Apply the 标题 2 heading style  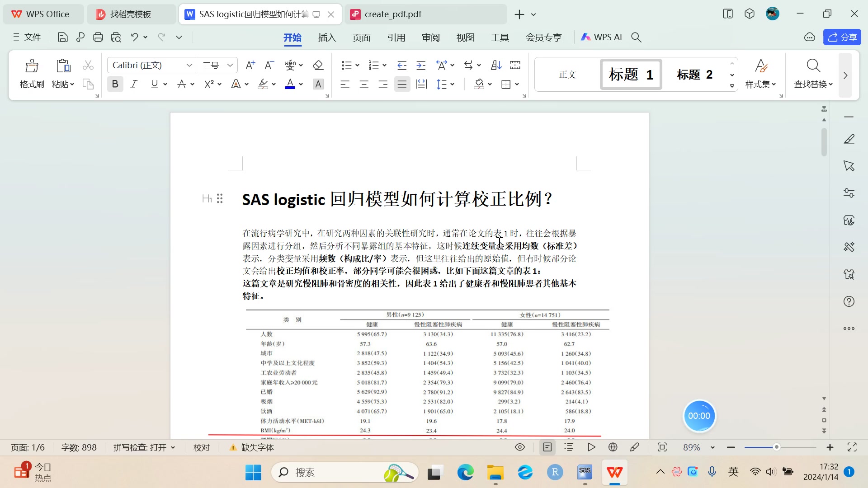[694, 75]
